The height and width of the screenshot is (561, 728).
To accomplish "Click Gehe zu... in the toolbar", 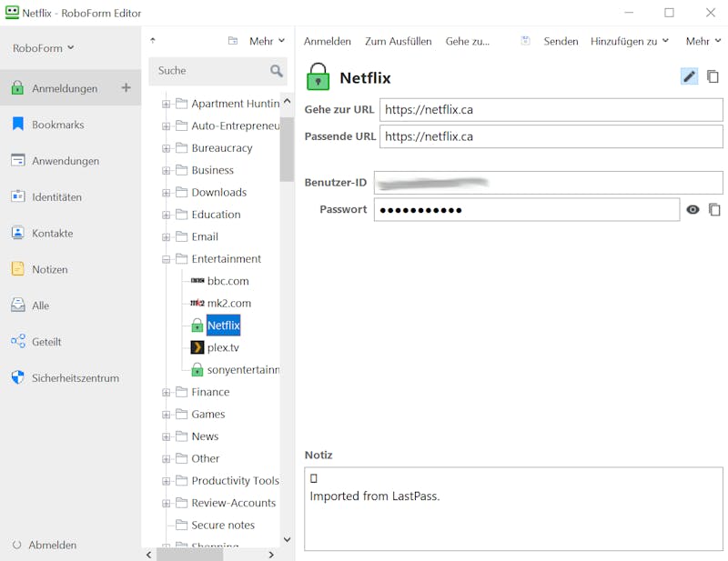I will pyautogui.click(x=467, y=41).
